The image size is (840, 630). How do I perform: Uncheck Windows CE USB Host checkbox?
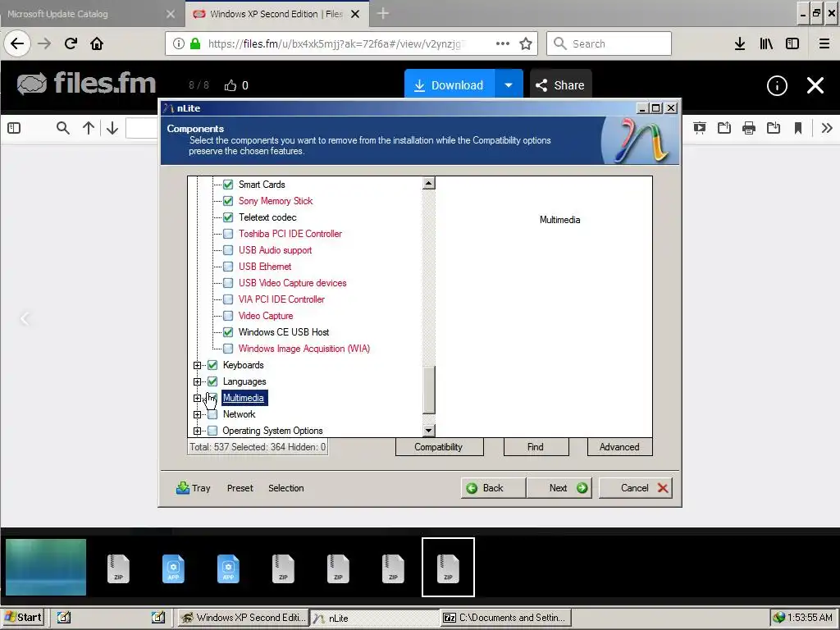(x=228, y=332)
